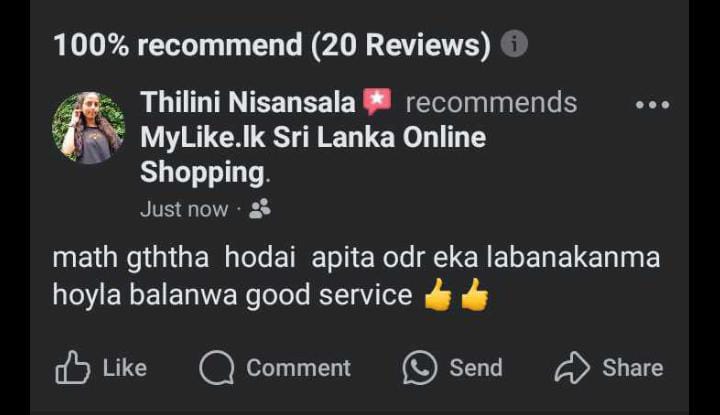
Task: Toggle the Like button label
Action: tap(124, 368)
